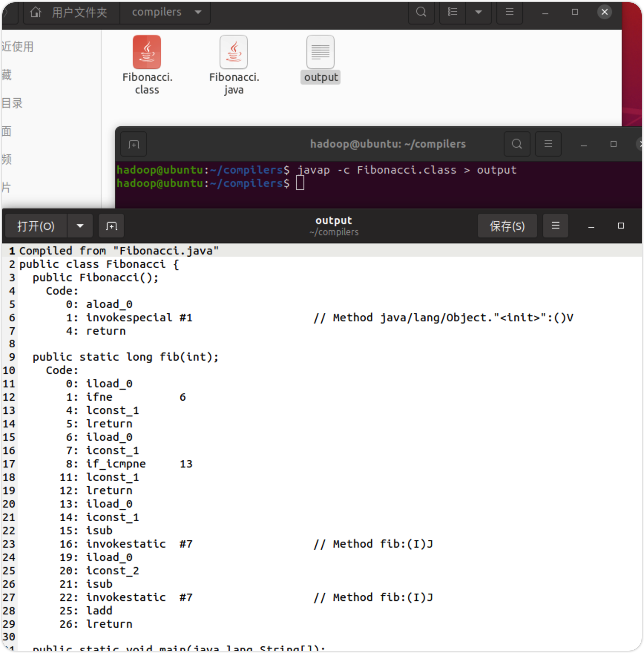644x653 pixels.
Task: Click the '22: invokestatic #7' line
Action: pos(126,597)
